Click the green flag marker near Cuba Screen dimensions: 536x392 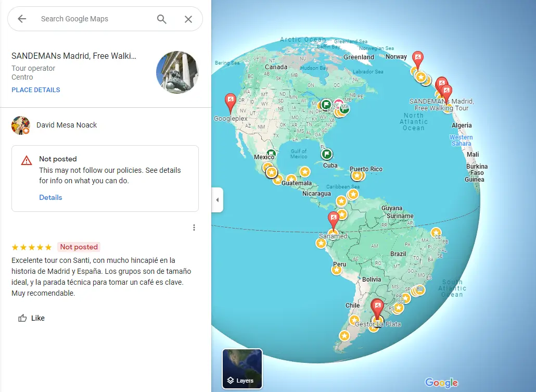point(327,154)
